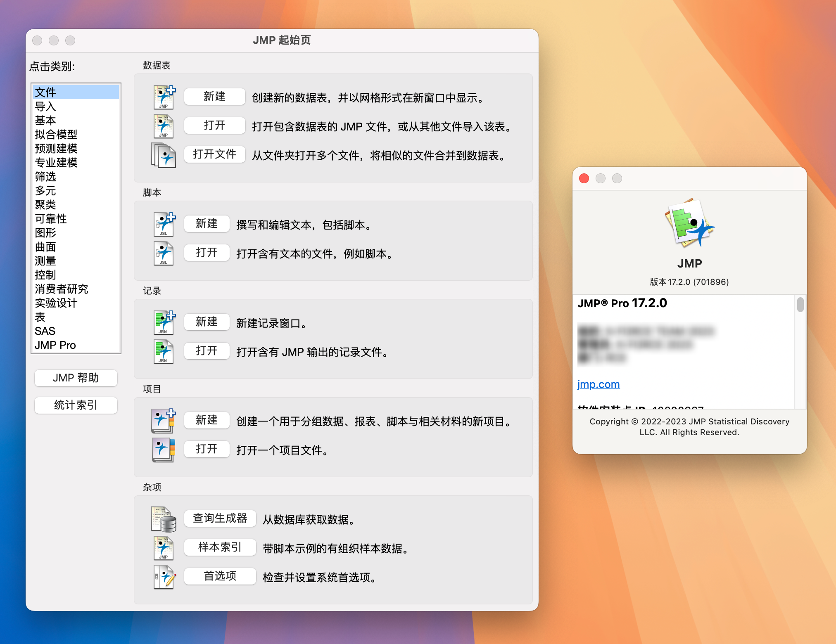This screenshot has height=644, width=836.
Task: Click the open JSL script icon
Action: (x=164, y=253)
